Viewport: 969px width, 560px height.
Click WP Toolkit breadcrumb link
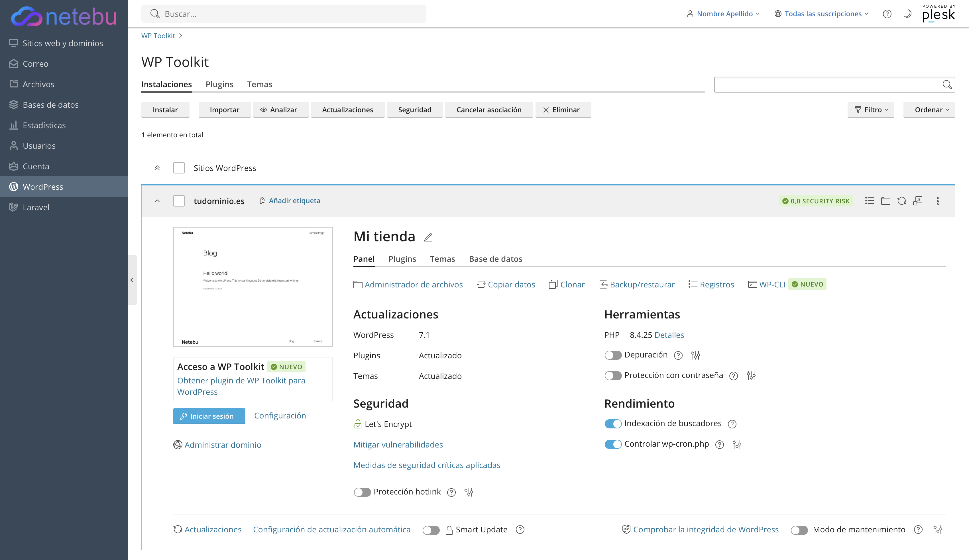point(158,35)
